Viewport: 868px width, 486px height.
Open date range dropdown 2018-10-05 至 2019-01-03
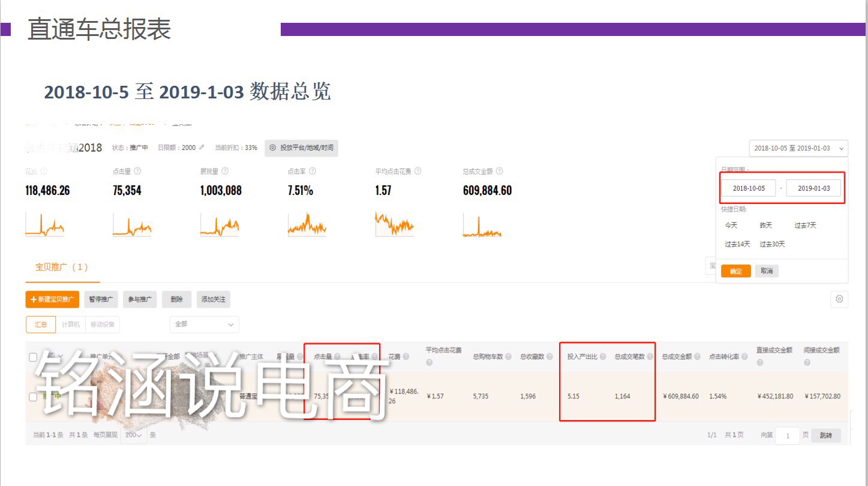click(798, 148)
